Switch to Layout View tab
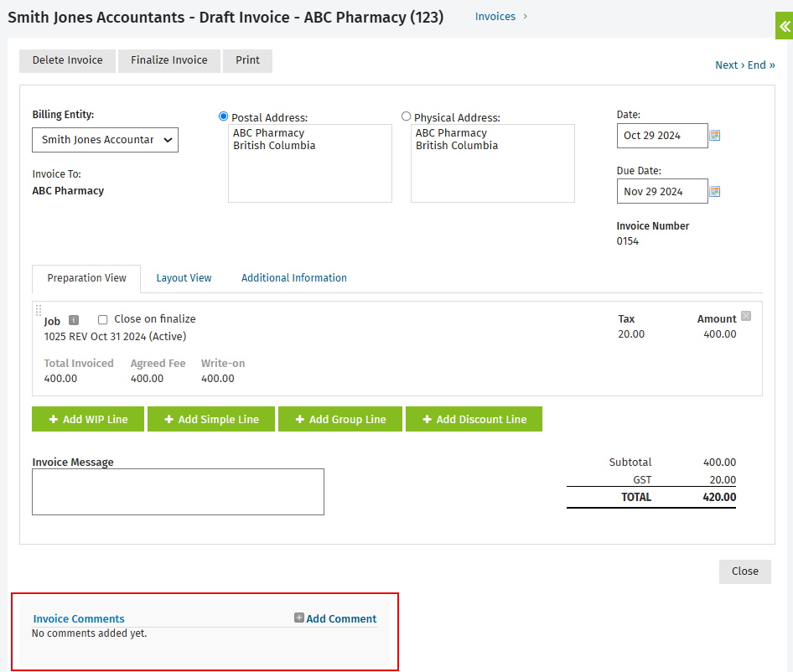Viewport: 793px width, 672px height. (x=184, y=278)
